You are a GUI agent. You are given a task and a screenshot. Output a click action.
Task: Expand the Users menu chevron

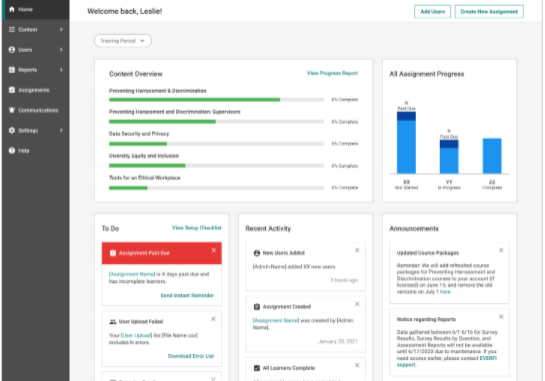(x=61, y=50)
